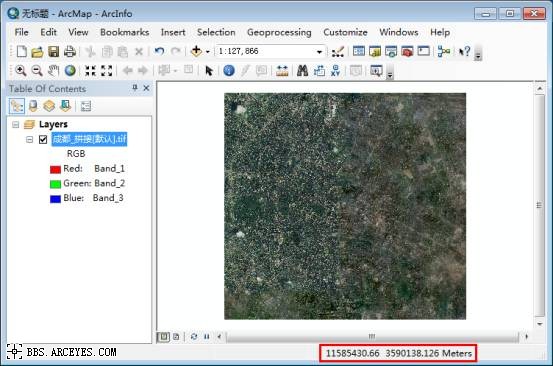Select the 成都_拼接 tif layer name
This screenshot has height=366, width=553.
[89, 139]
